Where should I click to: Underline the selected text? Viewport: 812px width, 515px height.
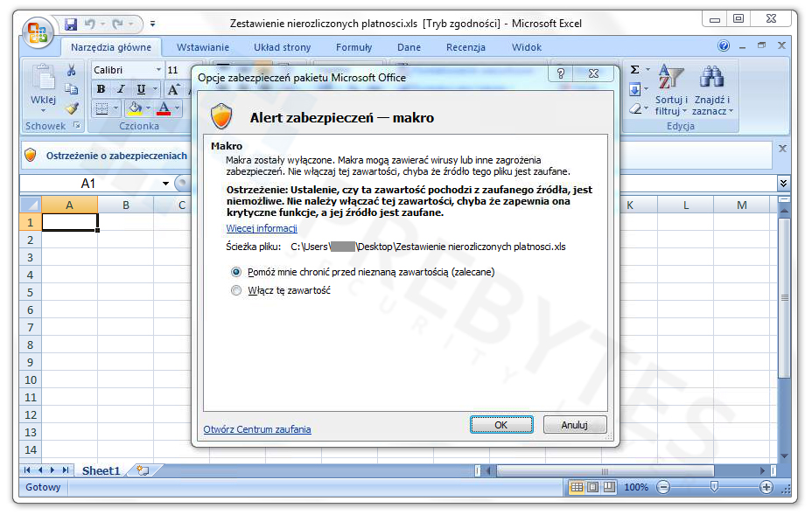(140, 89)
